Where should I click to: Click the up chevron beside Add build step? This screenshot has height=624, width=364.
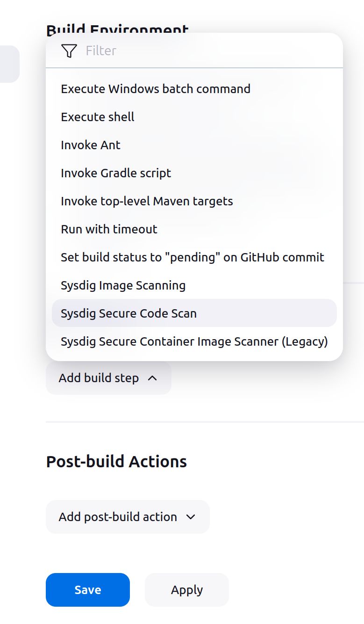pyautogui.click(x=152, y=378)
